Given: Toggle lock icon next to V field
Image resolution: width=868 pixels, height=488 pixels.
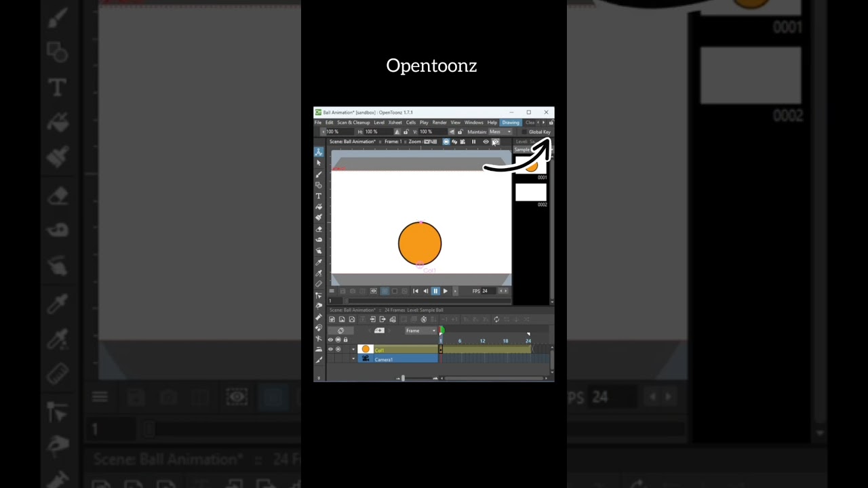Looking at the screenshot, I should pos(460,131).
